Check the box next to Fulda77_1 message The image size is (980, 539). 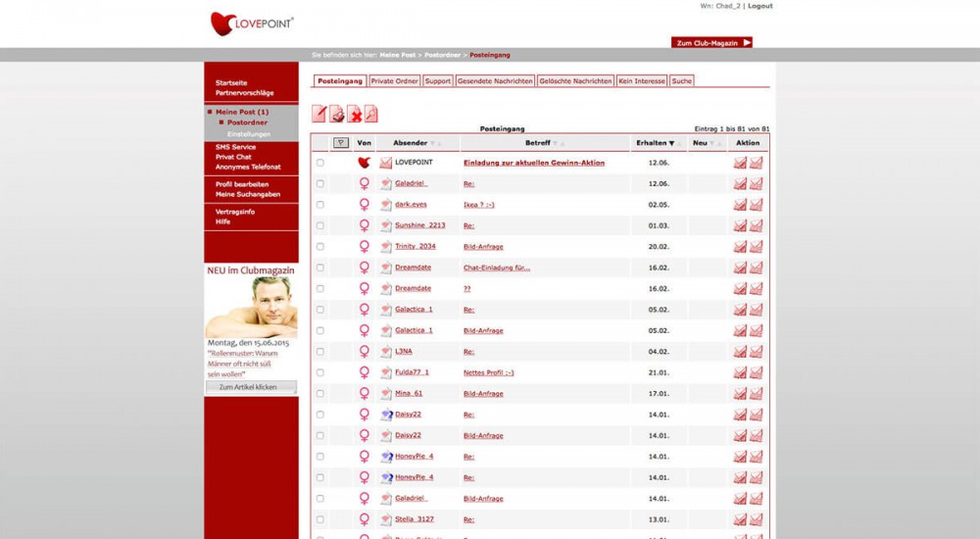(x=320, y=373)
